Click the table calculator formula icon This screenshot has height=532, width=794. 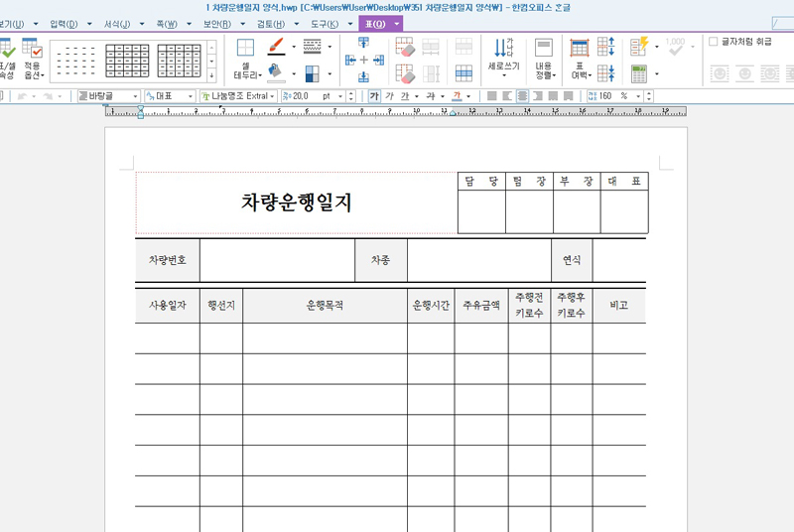coord(639,73)
